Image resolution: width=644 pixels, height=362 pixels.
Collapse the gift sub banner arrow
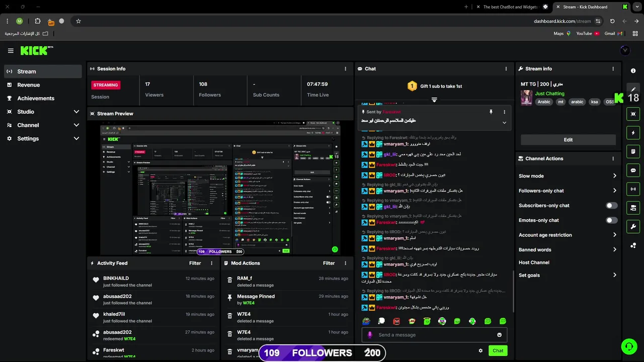[434, 100]
